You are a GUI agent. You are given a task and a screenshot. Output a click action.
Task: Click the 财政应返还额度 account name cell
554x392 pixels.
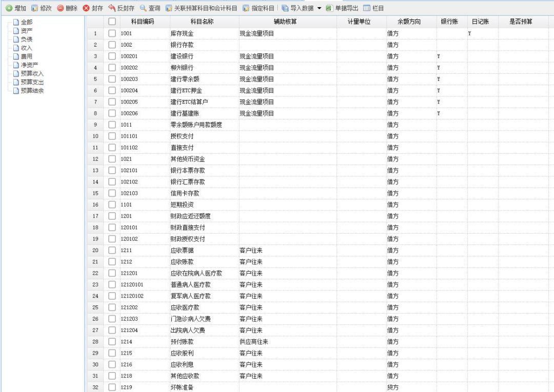pos(204,216)
